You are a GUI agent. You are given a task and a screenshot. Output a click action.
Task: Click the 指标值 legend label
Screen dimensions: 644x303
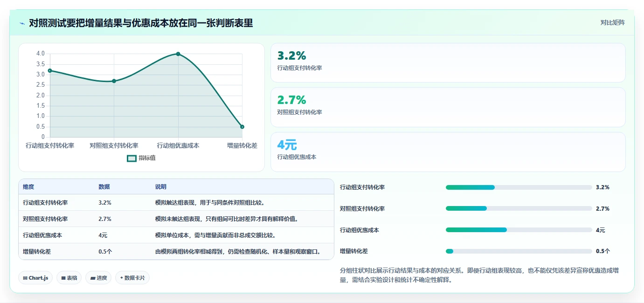coord(147,158)
